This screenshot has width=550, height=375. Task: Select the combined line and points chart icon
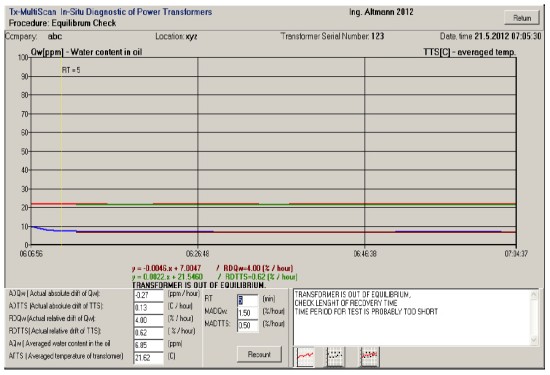point(369,356)
